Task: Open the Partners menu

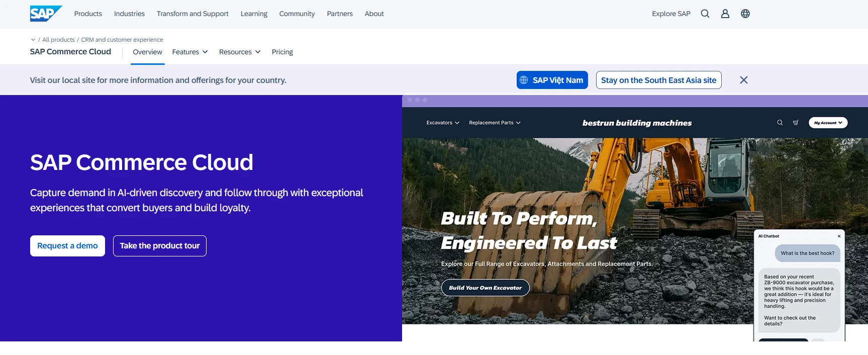Action: tap(340, 14)
